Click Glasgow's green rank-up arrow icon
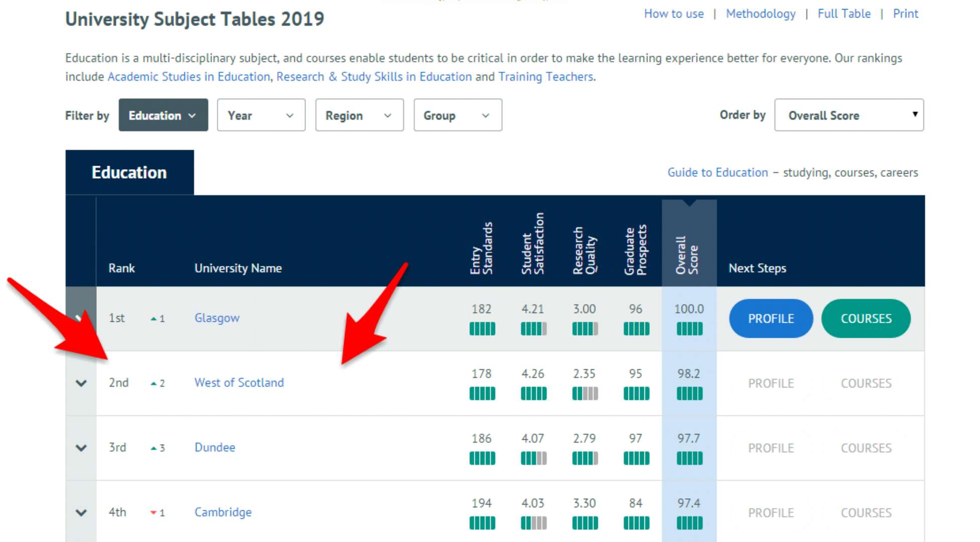Screen dimensions: 980x542 click(154, 319)
